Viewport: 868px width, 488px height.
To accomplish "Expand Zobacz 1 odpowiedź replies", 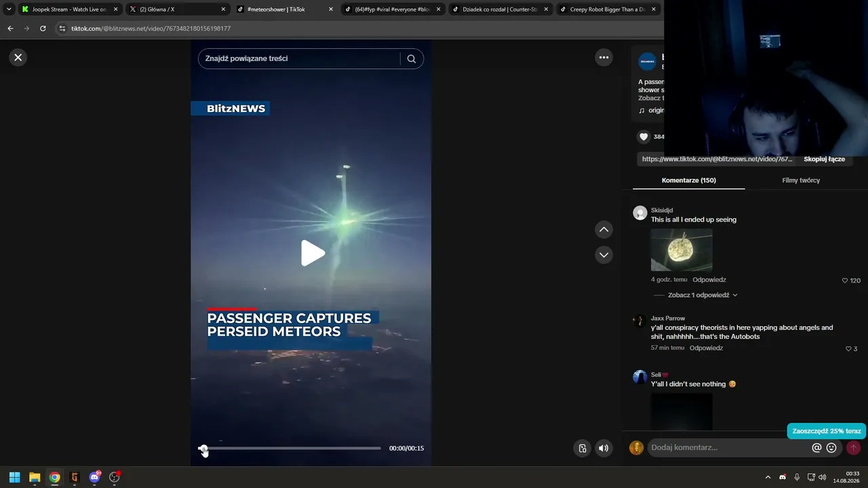I will click(x=703, y=296).
